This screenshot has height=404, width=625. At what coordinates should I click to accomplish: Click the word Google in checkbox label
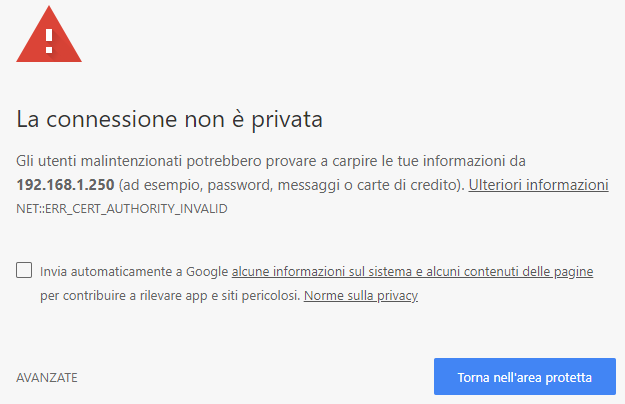tap(206, 271)
